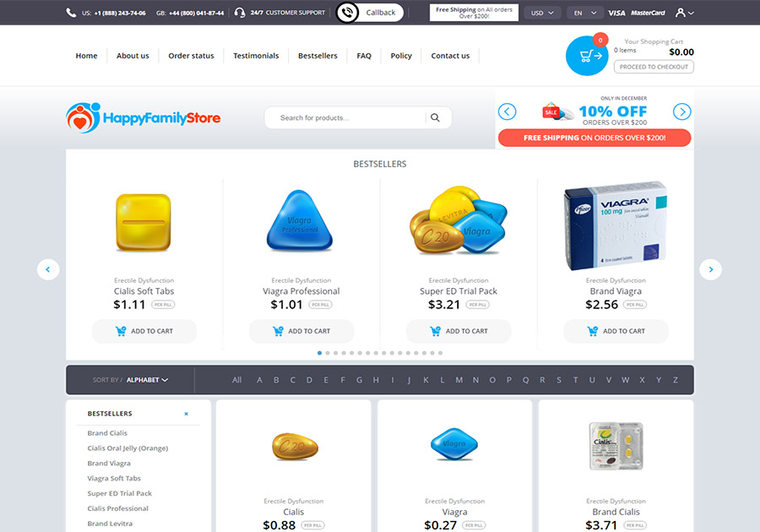This screenshot has width=760, height=532.
Task: Select the first carousel pagination dot
Action: coord(319,353)
